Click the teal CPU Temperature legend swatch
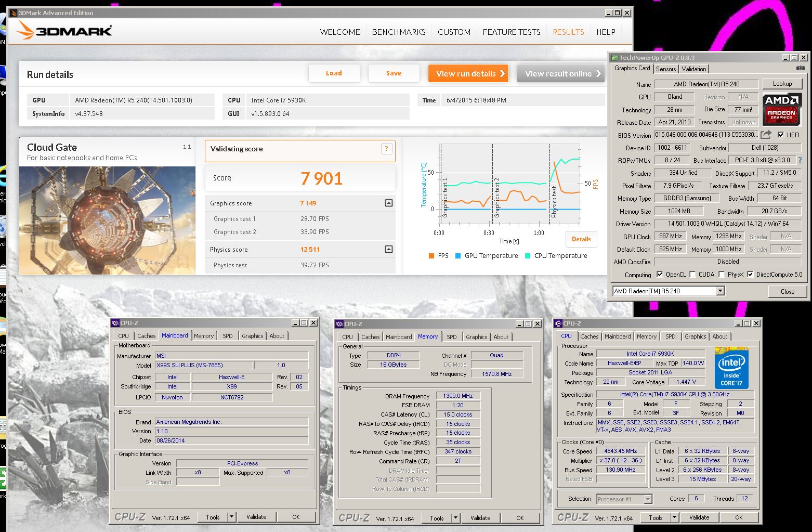Screen dimensions: 812x532 (528, 256)
